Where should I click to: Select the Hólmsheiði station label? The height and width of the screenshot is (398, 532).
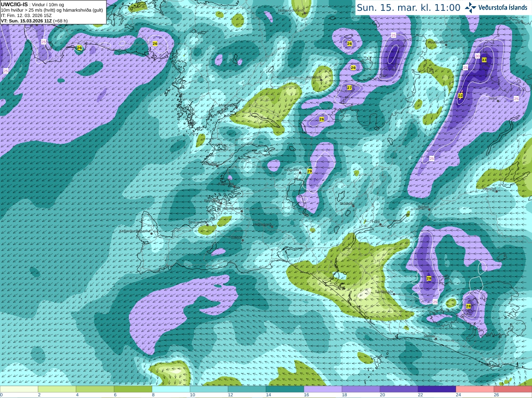pos(232,209)
